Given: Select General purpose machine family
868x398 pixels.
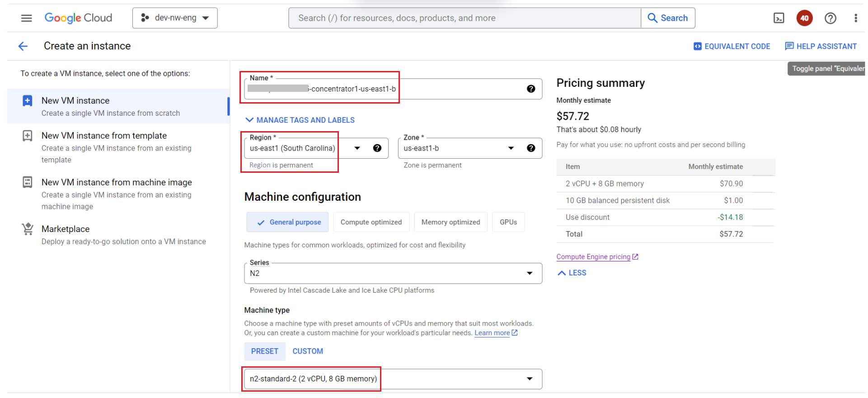Looking at the screenshot, I should click(288, 222).
